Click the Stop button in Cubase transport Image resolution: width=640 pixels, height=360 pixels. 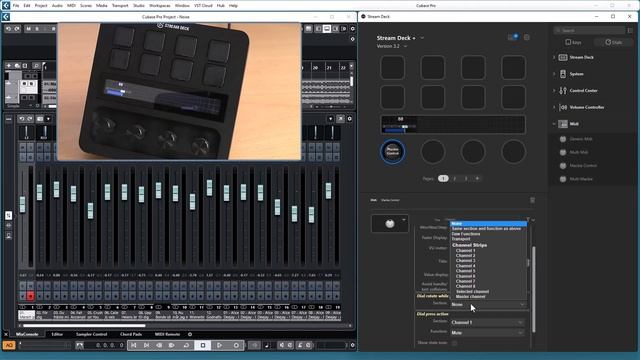tap(203, 345)
